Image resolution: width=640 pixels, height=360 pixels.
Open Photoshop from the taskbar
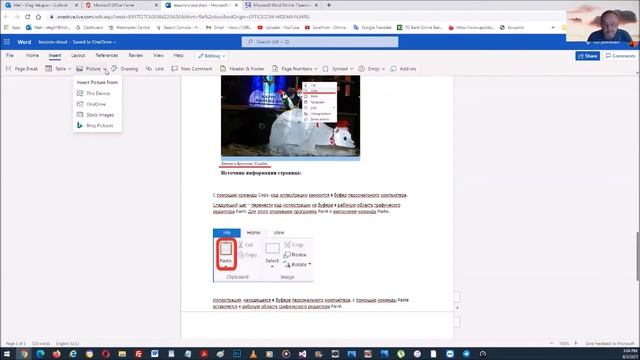point(237,354)
